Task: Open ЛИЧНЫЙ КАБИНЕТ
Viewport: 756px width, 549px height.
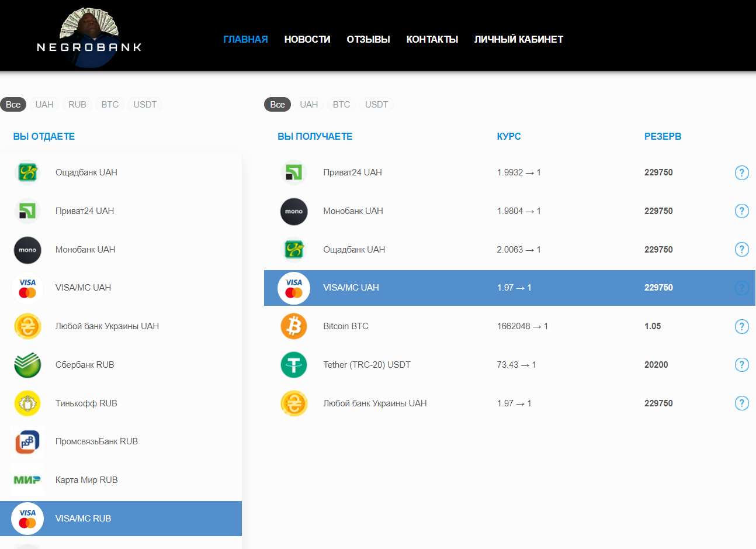Action: click(519, 39)
